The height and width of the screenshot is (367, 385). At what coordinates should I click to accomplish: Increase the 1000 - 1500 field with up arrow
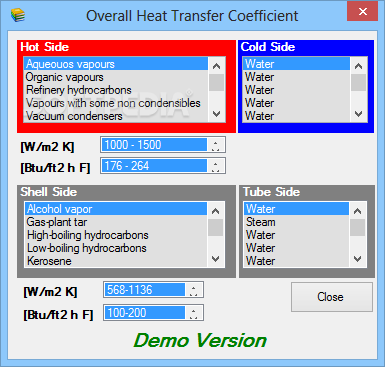coord(216,142)
